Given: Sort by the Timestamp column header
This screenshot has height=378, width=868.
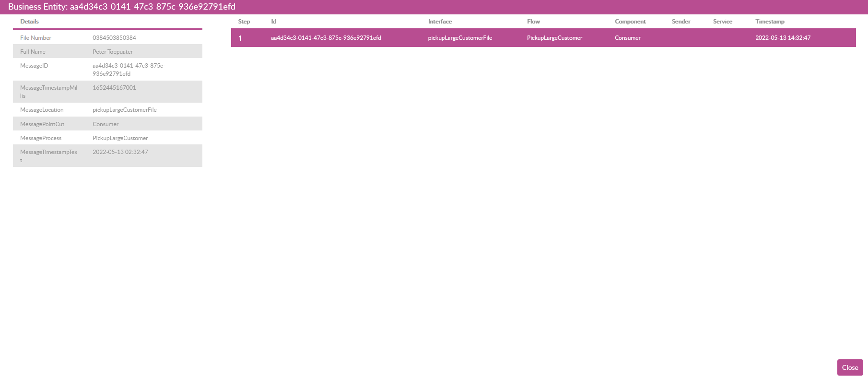Looking at the screenshot, I should point(770,22).
